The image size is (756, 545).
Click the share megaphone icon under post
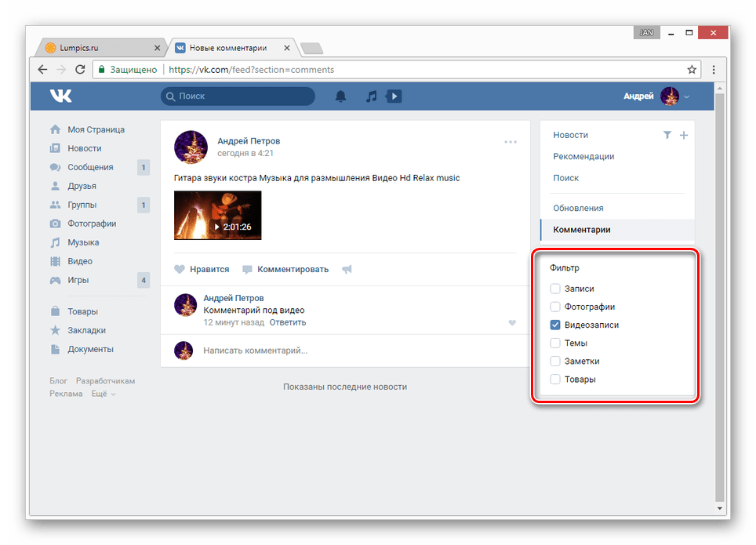[x=347, y=269]
